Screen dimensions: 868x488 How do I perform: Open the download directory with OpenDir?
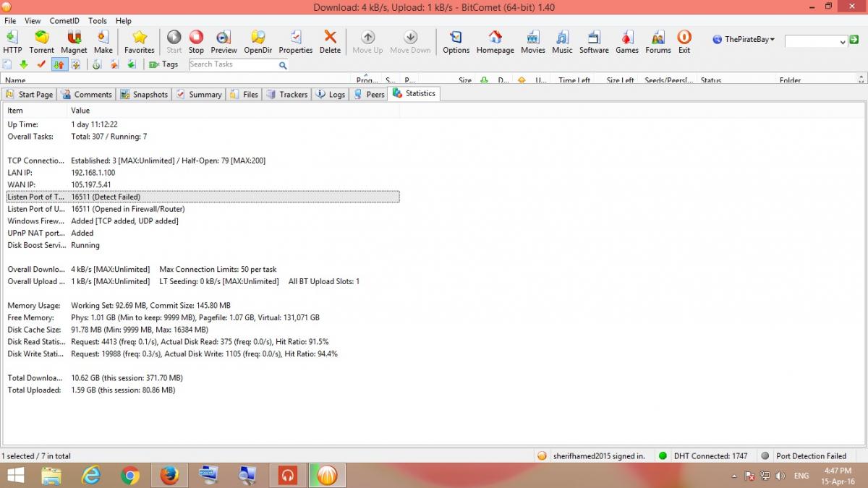(258, 42)
